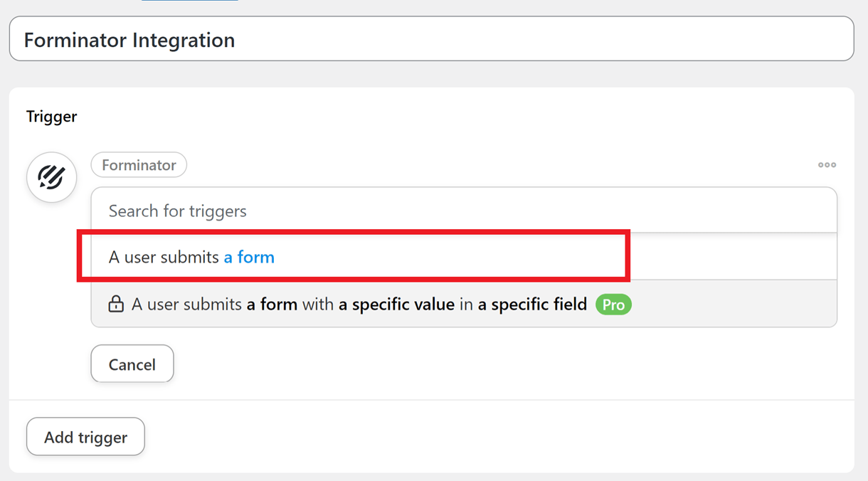Screen dimensions: 868x481
Task: Click the bold 'a specific value' token
Action: click(x=396, y=305)
